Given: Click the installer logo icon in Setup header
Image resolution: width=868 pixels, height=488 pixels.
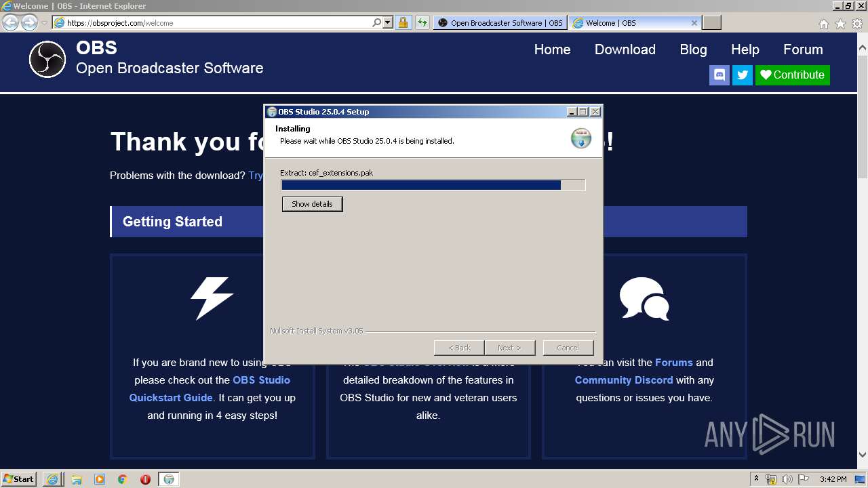Looking at the screenshot, I should tap(581, 138).
